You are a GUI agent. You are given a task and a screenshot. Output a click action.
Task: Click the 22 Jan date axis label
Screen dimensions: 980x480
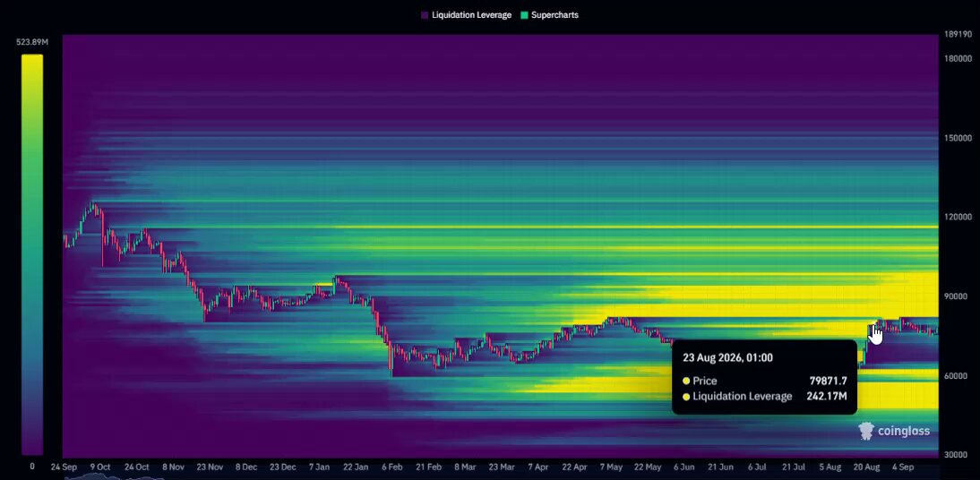[x=356, y=467]
